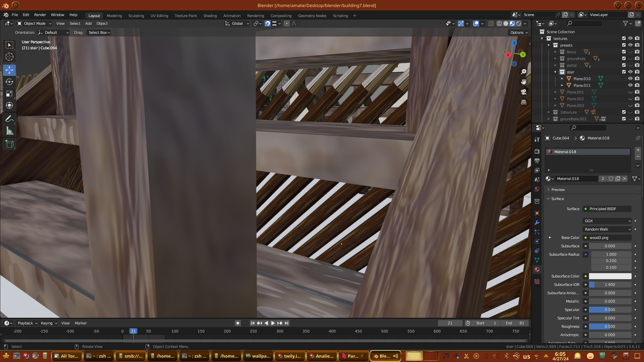Toggle camera view in the viewport

click(523, 92)
